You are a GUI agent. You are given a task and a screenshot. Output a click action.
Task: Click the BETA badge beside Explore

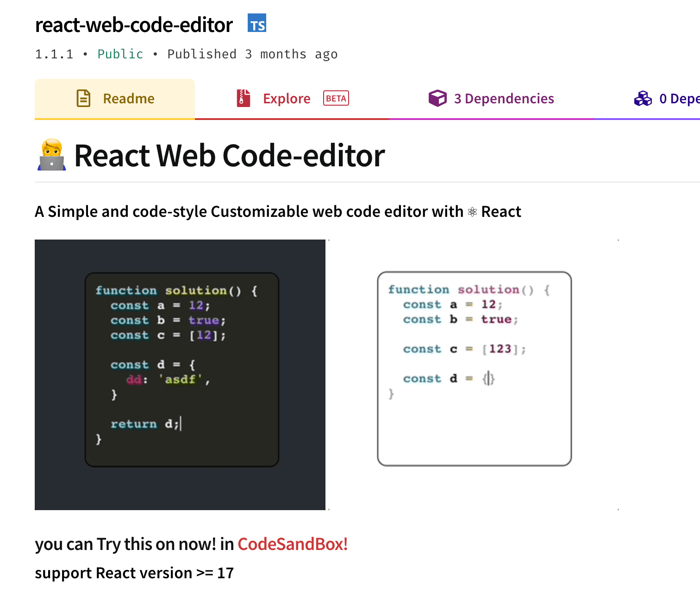[336, 98]
